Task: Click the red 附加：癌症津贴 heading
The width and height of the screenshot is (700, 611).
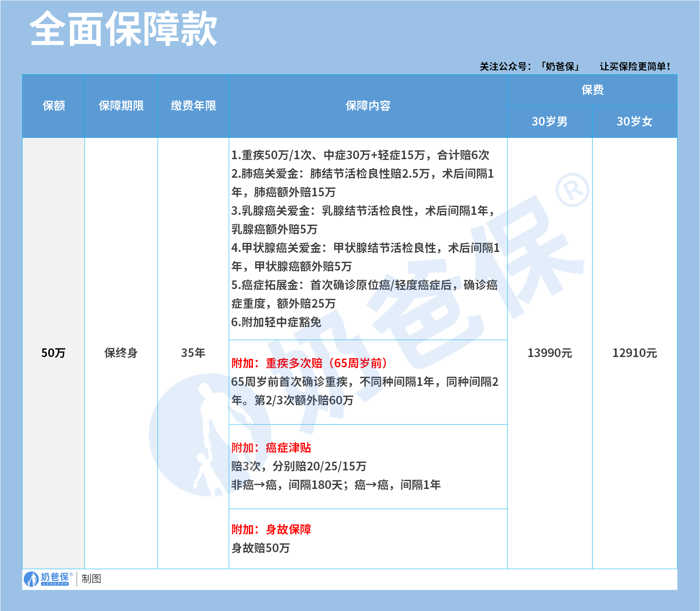Action: coord(271,448)
